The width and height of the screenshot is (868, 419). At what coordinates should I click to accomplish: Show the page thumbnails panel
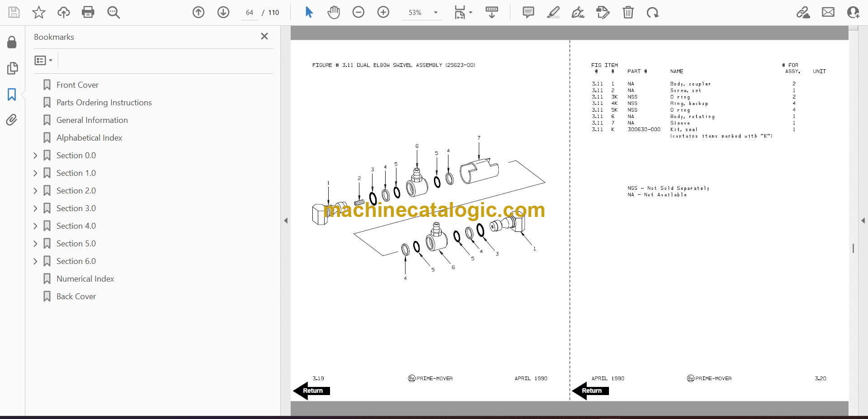tap(12, 68)
